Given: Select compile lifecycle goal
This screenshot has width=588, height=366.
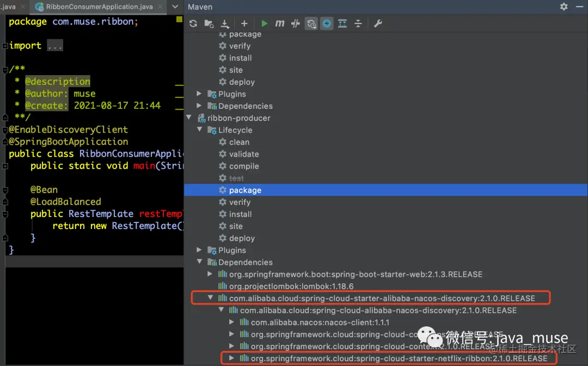Looking at the screenshot, I should coord(244,166).
